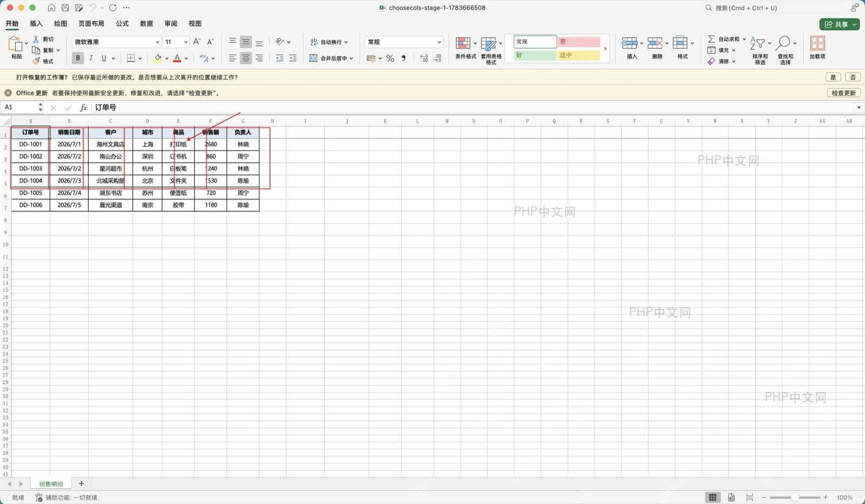Viewport: 865px width, 504px height.
Task: Click the 否 button in the recovery bar
Action: point(853,77)
